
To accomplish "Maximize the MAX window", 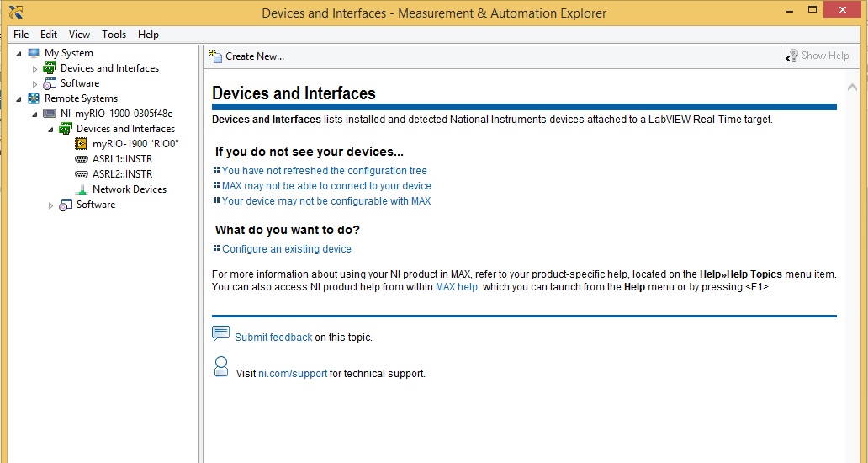I will (x=812, y=9).
